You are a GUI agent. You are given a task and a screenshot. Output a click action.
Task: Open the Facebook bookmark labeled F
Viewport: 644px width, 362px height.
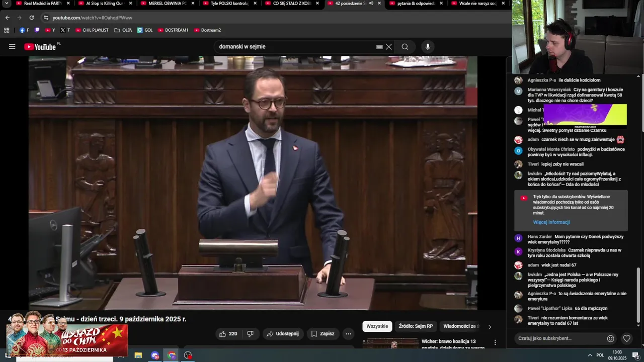tap(24, 30)
